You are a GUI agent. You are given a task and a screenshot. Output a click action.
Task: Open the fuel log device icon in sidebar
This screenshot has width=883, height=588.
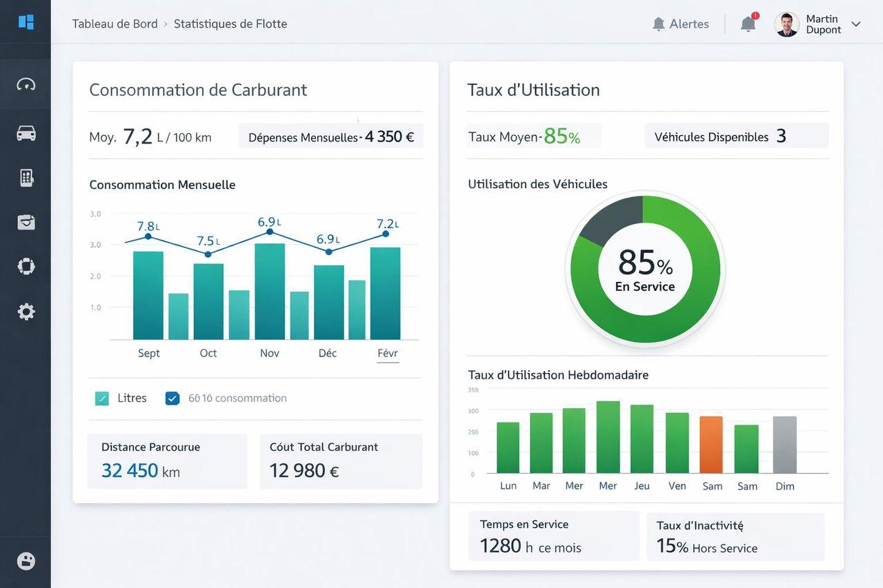click(26, 177)
